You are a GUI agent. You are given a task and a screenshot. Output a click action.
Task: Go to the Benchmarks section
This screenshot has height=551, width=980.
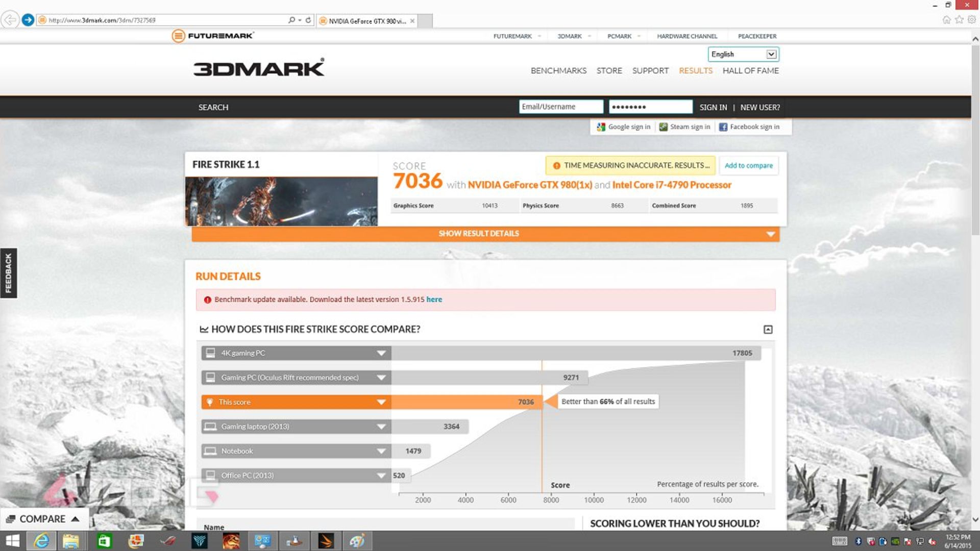[x=558, y=71]
